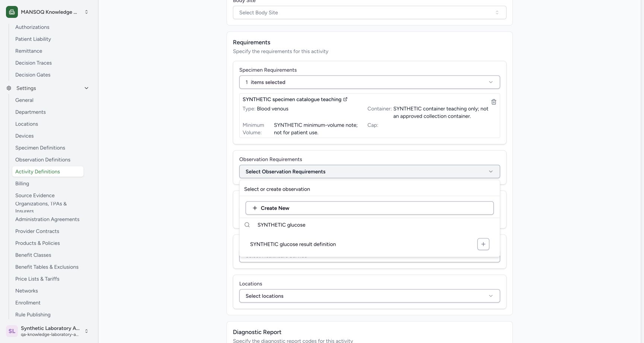
Task: Open external link for SYNTHETIC specimen catalogue
Action: tap(345, 99)
